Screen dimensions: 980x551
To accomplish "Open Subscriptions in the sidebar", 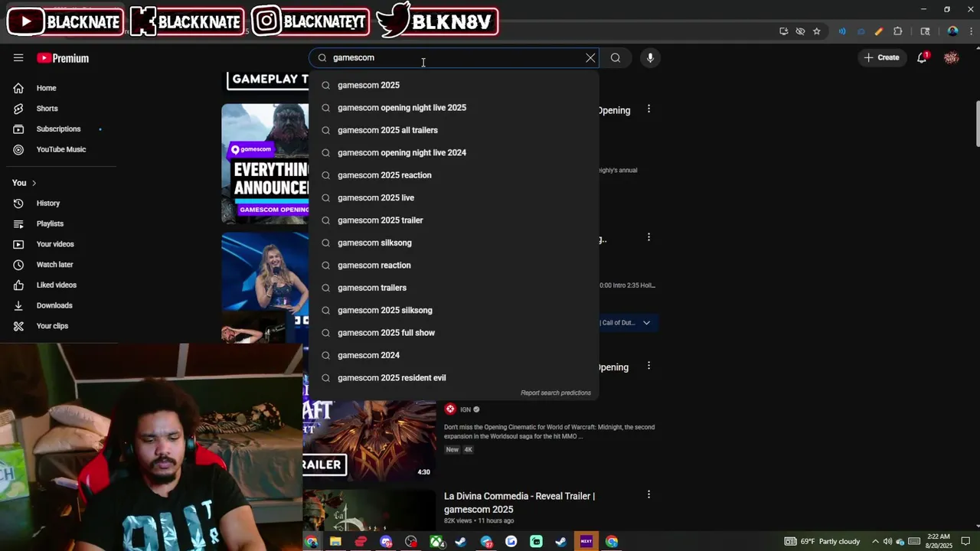I will [58, 129].
